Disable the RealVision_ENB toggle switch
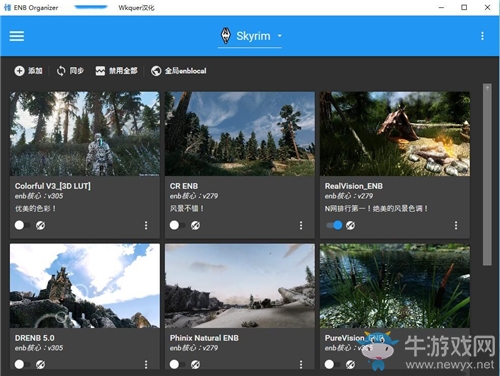Image resolution: width=500 pixels, height=376 pixels. tap(334, 225)
